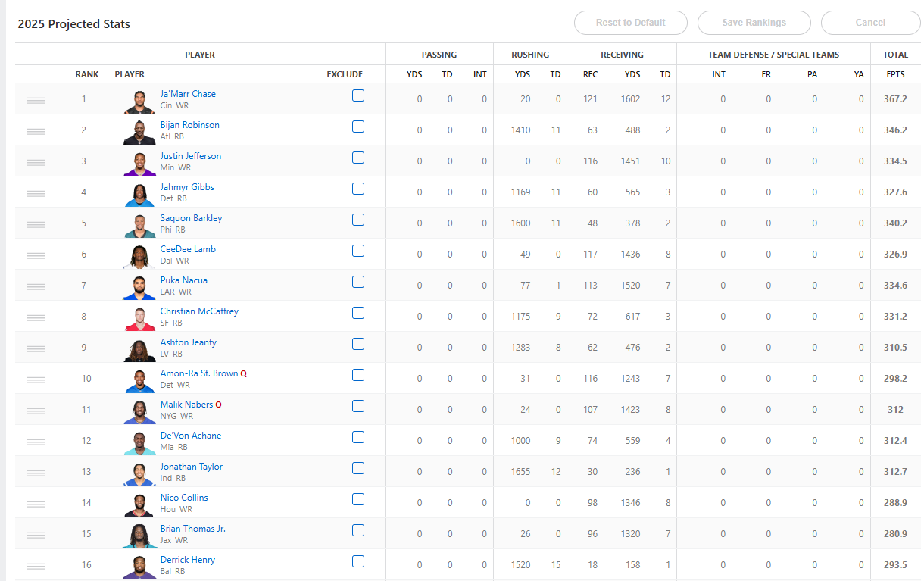The image size is (924, 581).
Task: Click the drag handle for Ashton Jeanty
Action: [36, 348]
